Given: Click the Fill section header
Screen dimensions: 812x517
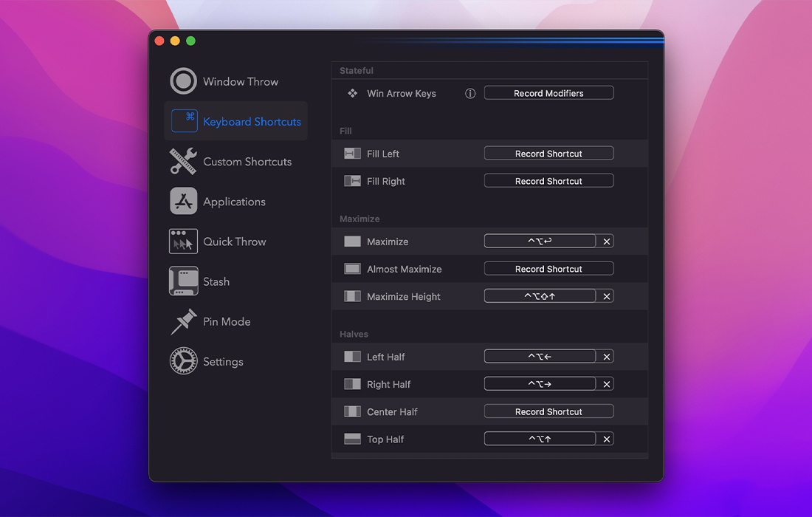Looking at the screenshot, I should pyautogui.click(x=345, y=131).
